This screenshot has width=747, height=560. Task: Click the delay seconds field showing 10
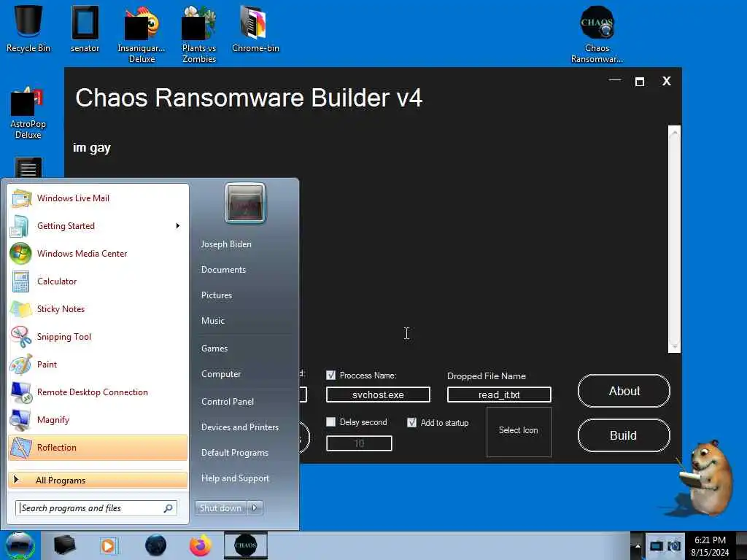(x=359, y=443)
